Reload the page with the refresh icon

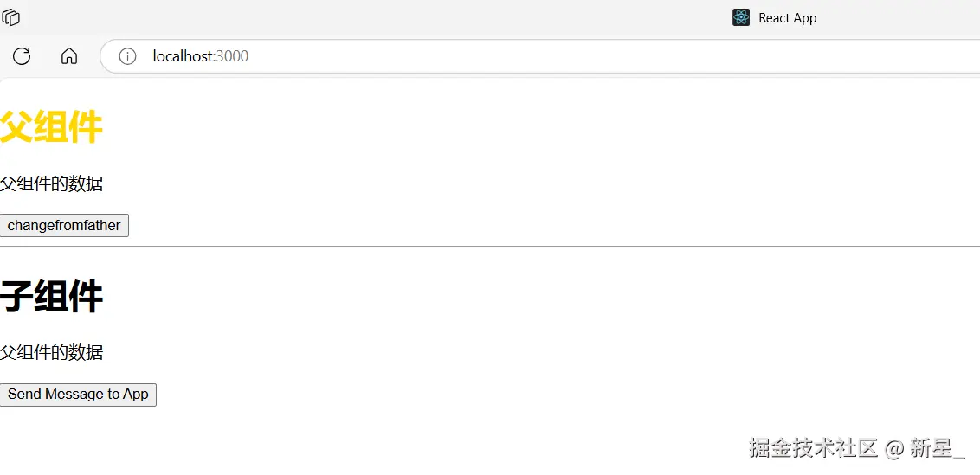point(22,56)
